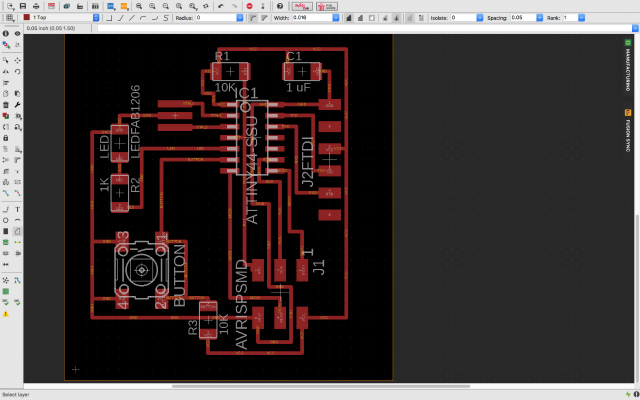Viewport: 640px width, 400px height.
Task: Open the layer dropdown showing 1 Top
Action: point(61,18)
